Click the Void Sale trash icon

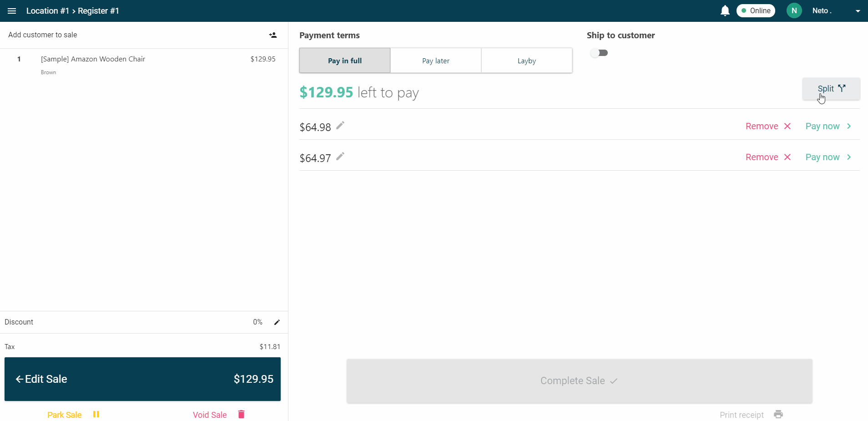coord(241,414)
